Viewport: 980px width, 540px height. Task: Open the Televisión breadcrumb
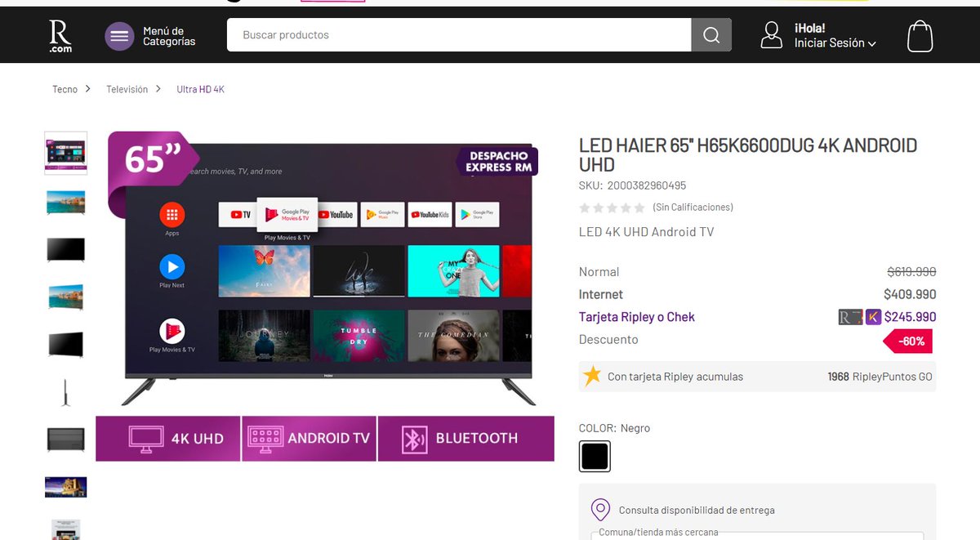[x=127, y=89]
